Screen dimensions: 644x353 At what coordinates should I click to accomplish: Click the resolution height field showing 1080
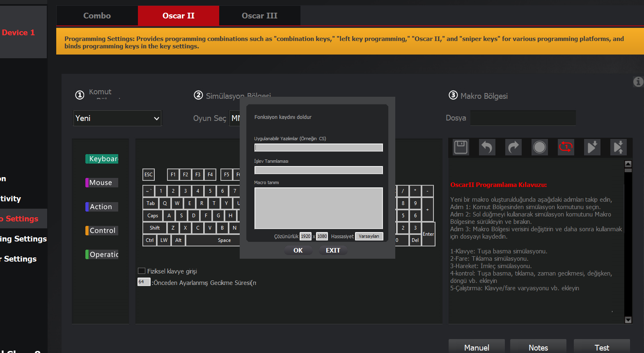322,236
